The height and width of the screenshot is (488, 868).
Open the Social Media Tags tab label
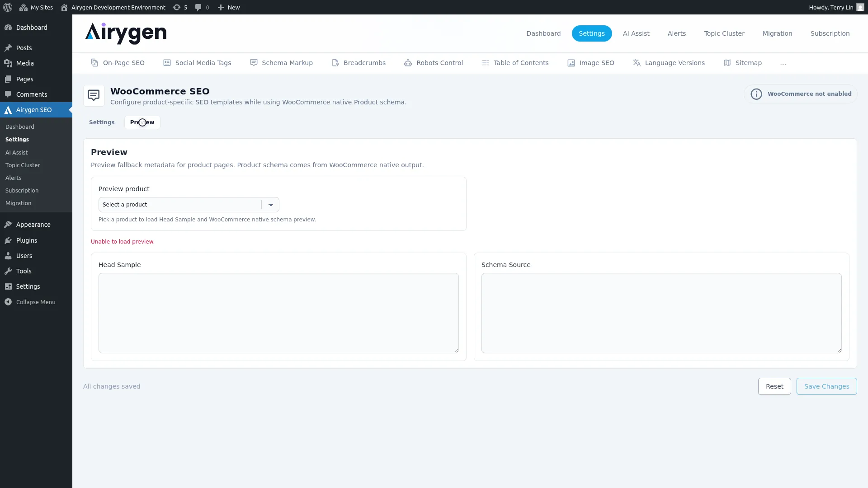point(203,63)
